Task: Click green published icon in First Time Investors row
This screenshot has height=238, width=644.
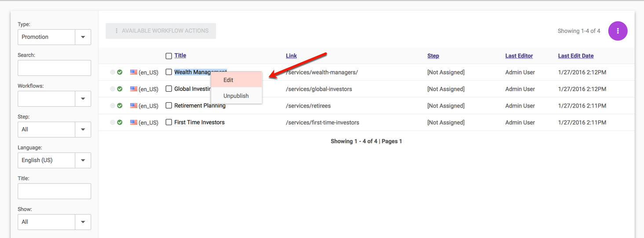Action: pyautogui.click(x=120, y=122)
